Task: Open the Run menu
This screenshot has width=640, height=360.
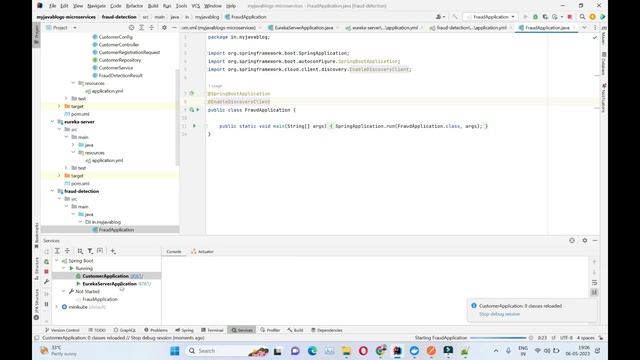Action: tap(167, 6)
